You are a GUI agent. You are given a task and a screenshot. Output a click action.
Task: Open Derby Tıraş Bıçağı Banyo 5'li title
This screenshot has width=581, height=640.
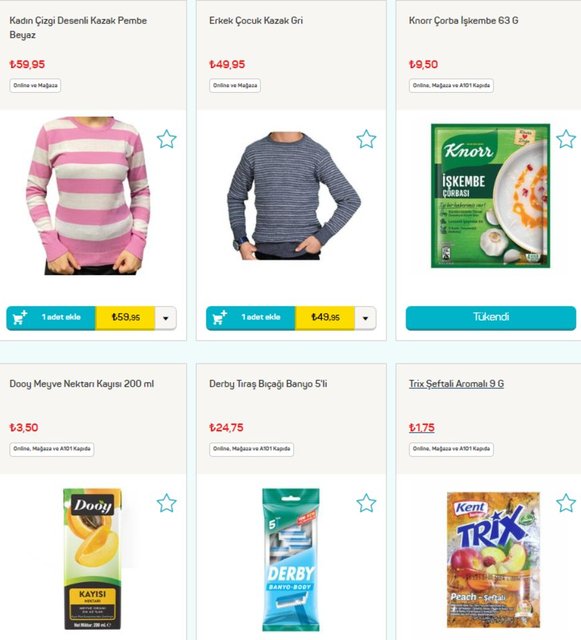[268, 384]
